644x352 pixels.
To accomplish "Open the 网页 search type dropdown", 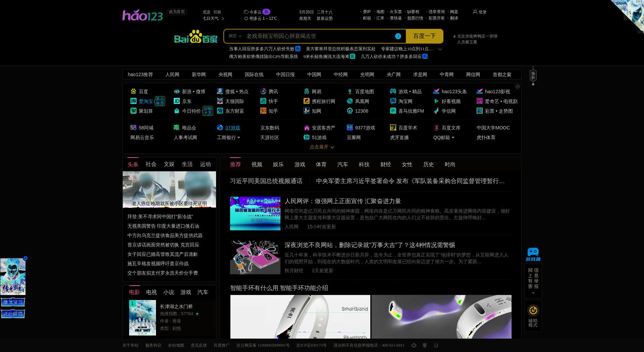I will [235, 36].
